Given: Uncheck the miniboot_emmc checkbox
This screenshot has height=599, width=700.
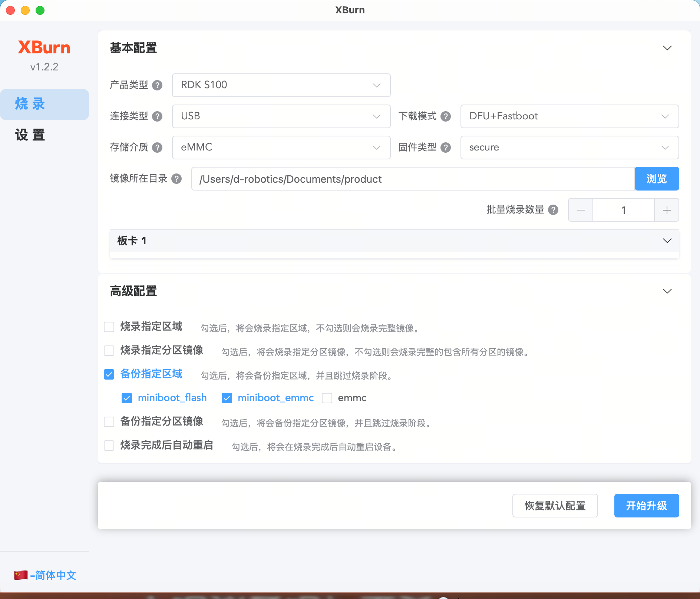Looking at the screenshot, I should click(227, 398).
